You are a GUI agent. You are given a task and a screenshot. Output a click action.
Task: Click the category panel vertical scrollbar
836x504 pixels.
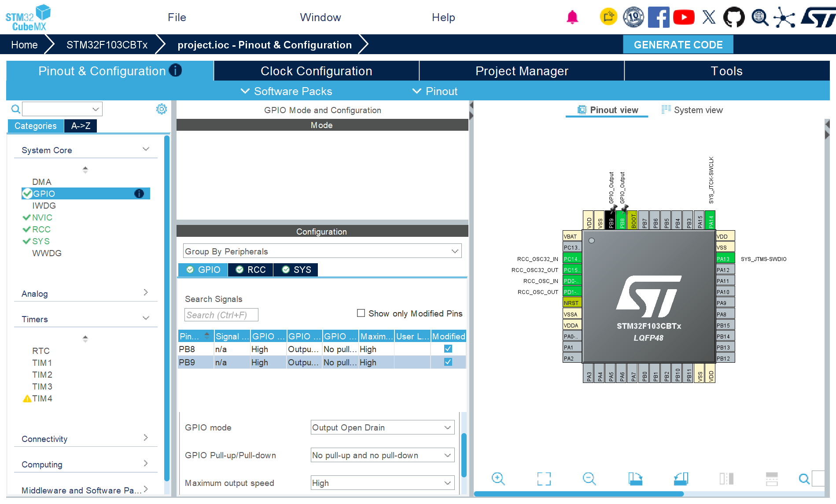point(167,308)
